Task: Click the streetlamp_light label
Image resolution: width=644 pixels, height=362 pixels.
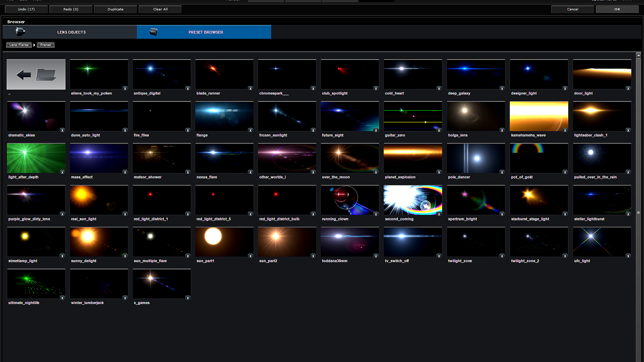Action: (23, 261)
